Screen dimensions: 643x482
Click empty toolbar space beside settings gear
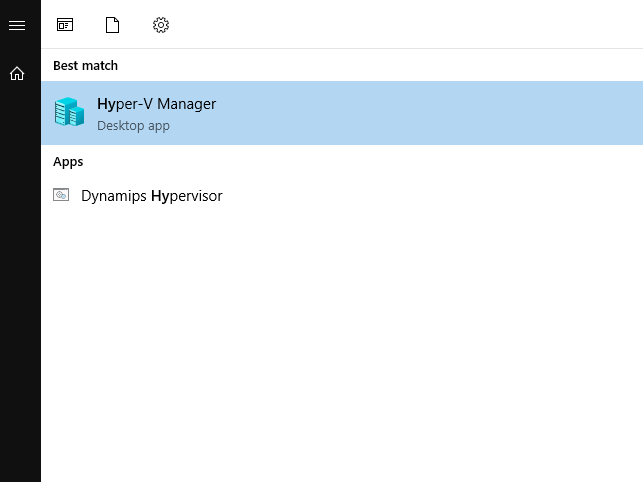[x=406, y=25]
